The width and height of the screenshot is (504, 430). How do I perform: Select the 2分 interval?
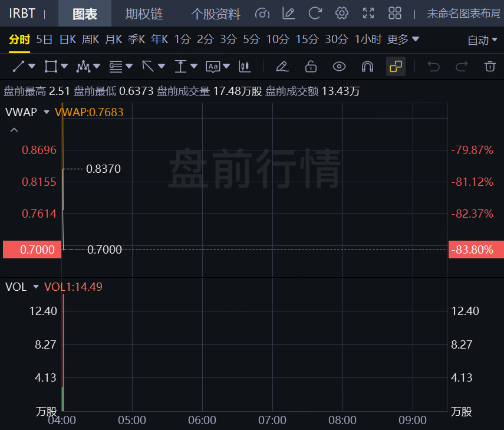(205, 40)
